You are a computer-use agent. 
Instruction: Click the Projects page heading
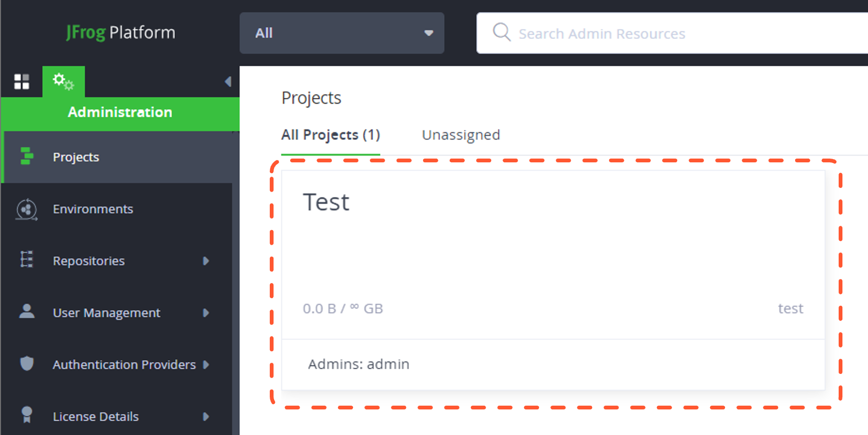click(311, 98)
